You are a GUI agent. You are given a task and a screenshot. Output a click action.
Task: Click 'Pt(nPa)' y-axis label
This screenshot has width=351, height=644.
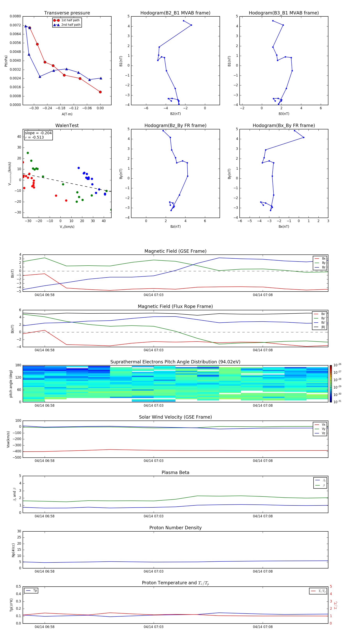click(x=6, y=61)
